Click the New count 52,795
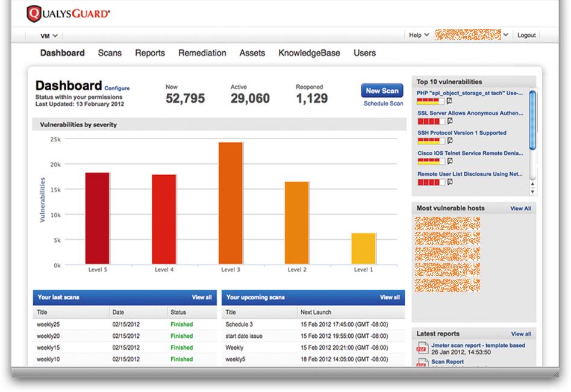The image size is (571, 392). (x=185, y=98)
